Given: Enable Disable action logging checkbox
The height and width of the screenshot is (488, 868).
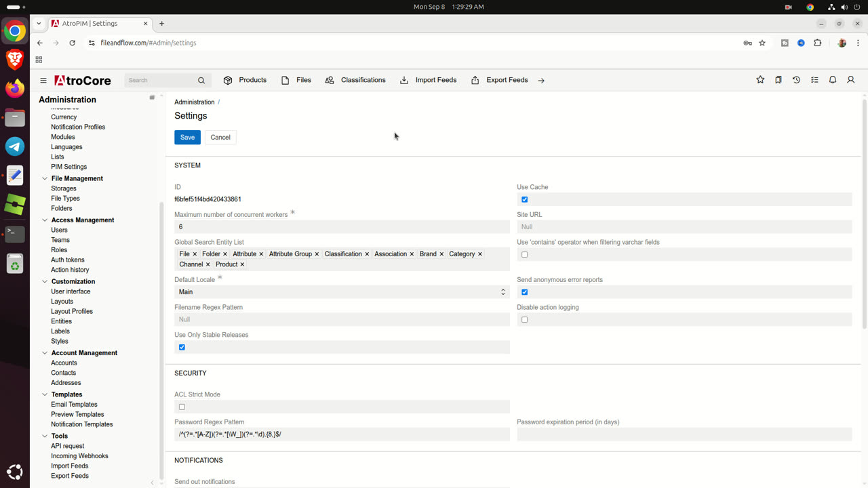Looking at the screenshot, I should click(x=524, y=320).
